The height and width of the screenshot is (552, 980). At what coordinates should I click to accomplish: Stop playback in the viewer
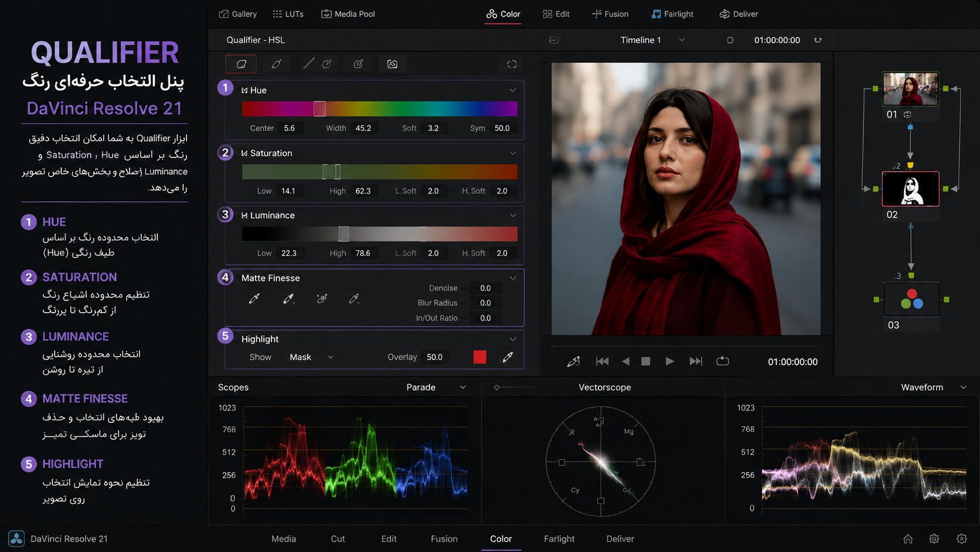646,361
